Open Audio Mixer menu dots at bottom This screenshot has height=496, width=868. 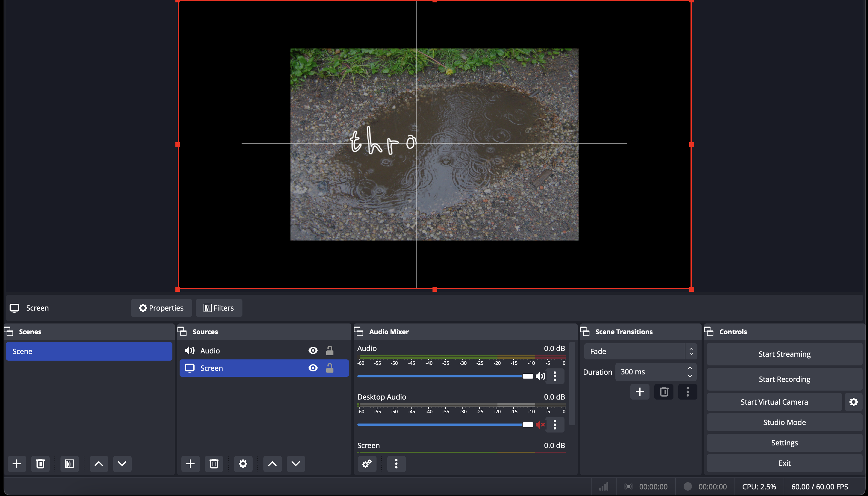[396, 464]
